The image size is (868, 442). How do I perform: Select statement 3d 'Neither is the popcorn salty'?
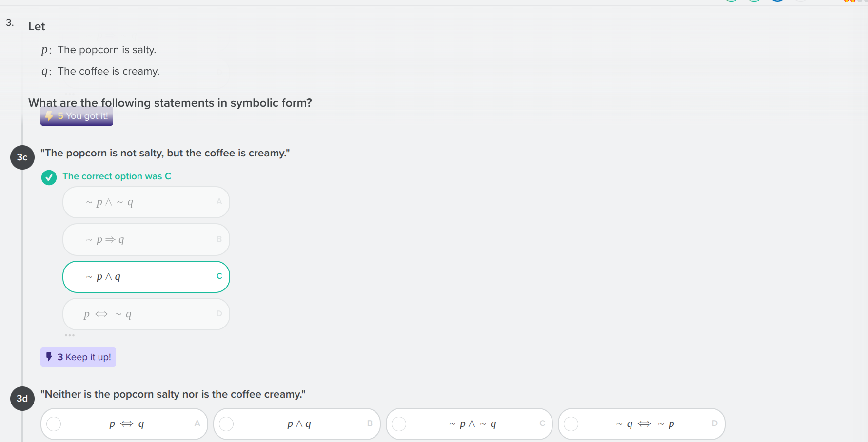[x=173, y=394]
